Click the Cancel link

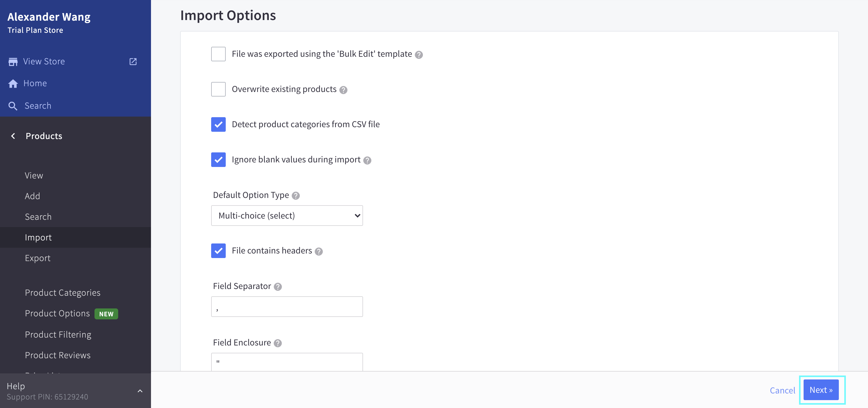click(782, 390)
